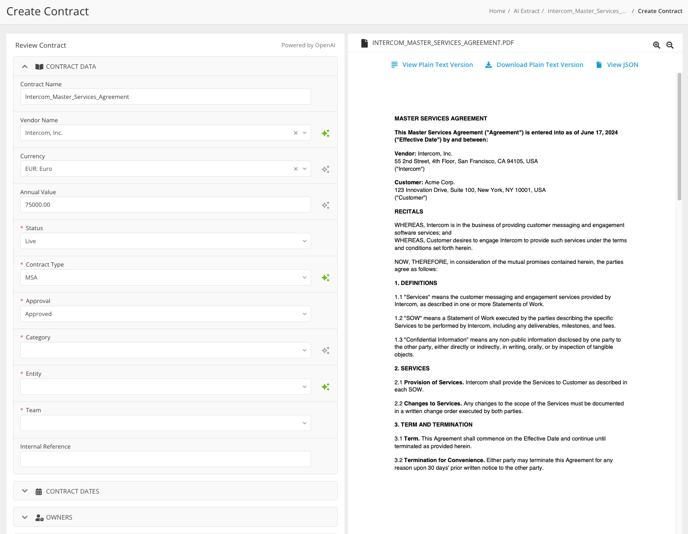Open the empty Team dropdown
Viewport: 688px width, 534px height.
point(165,423)
